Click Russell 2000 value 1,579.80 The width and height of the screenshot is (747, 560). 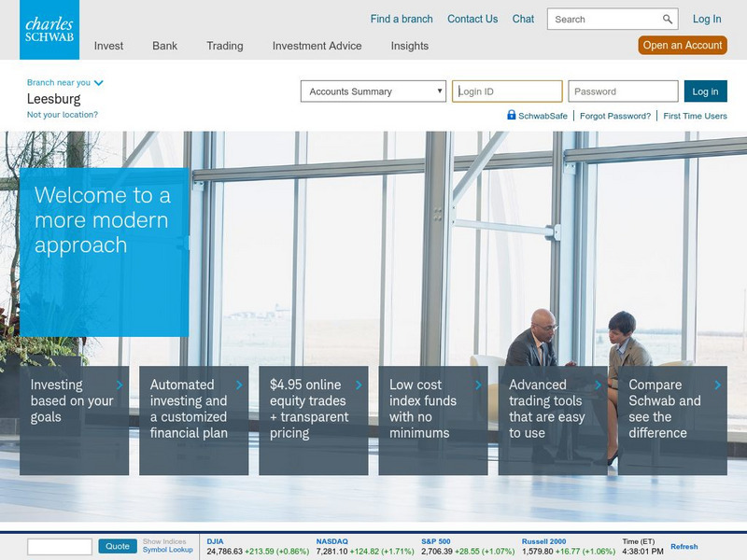click(x=538, y=552)
